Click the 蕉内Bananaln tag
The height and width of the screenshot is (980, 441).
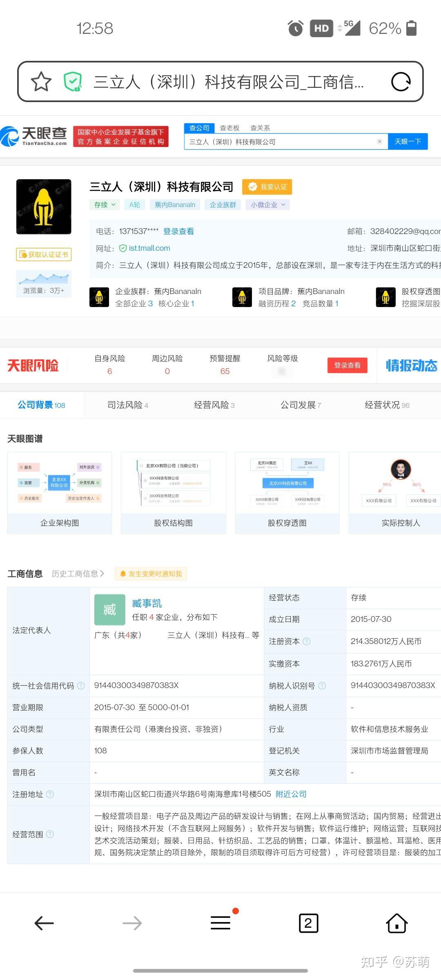175,205
